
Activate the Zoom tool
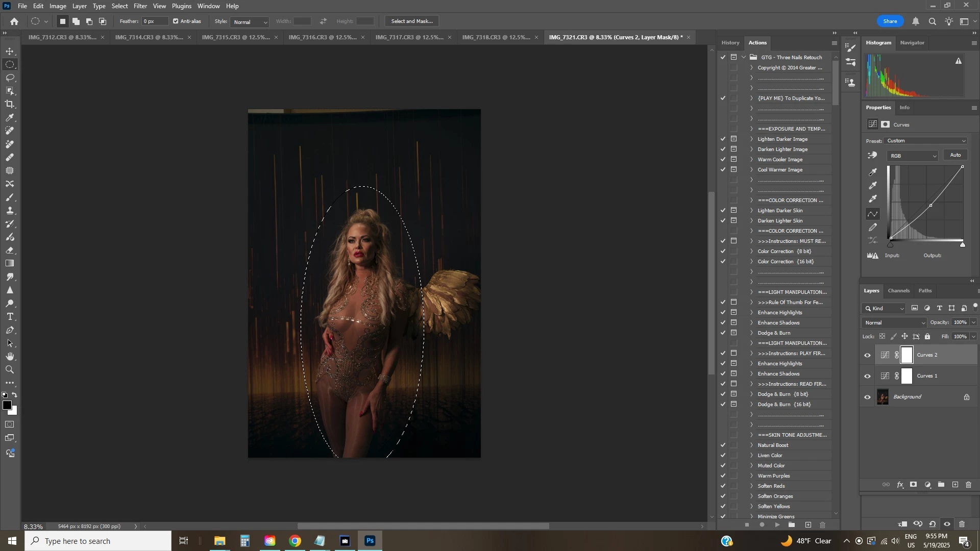10,370
